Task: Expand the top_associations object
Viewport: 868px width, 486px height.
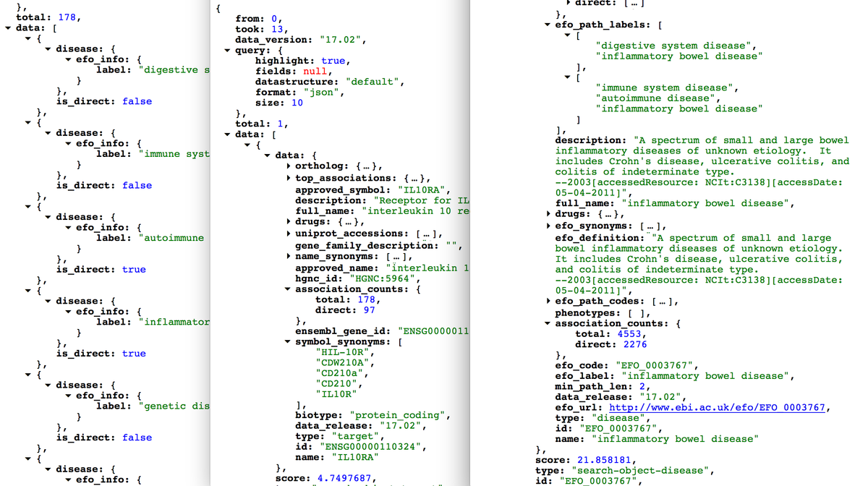Action: [289, 178]
